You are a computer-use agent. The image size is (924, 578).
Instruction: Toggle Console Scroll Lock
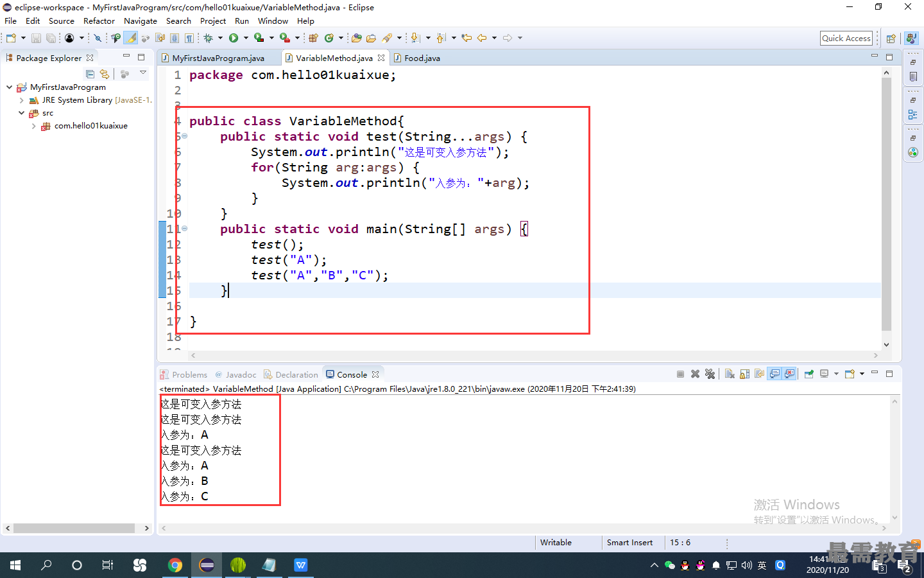(744, 374)
